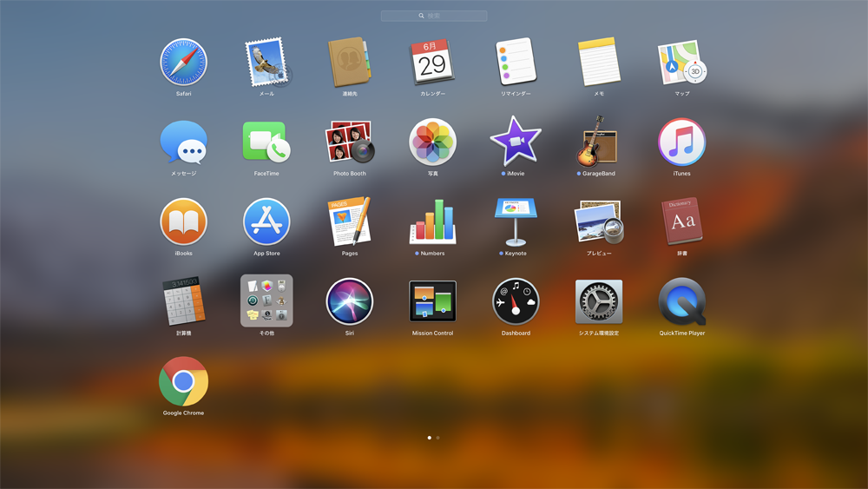Launch the Dictionary app
Image resolution: width=868 pixels, height=489 pixels.
(681, 221)
